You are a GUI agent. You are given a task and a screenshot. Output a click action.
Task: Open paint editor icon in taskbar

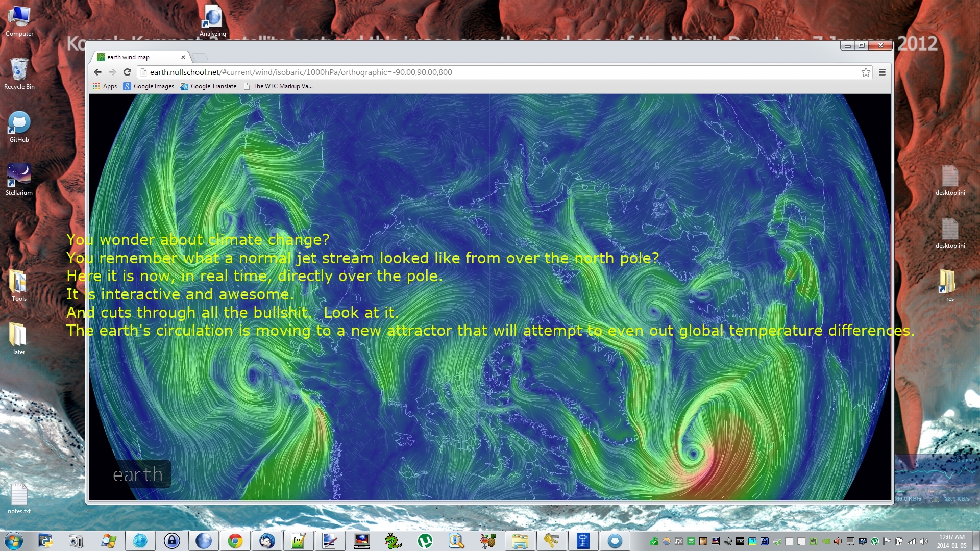coord(330,541)
